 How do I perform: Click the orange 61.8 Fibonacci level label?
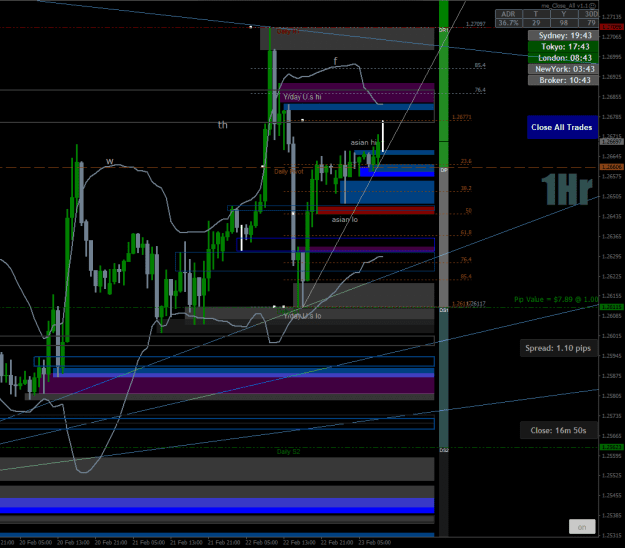[x=466, y=232]
